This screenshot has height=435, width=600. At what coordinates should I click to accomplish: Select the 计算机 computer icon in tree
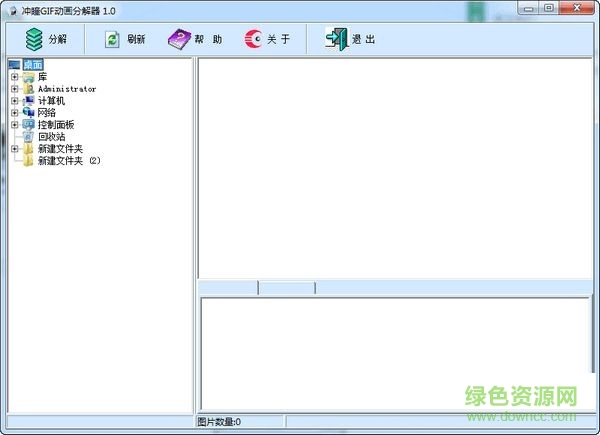(x=29, y=101)
